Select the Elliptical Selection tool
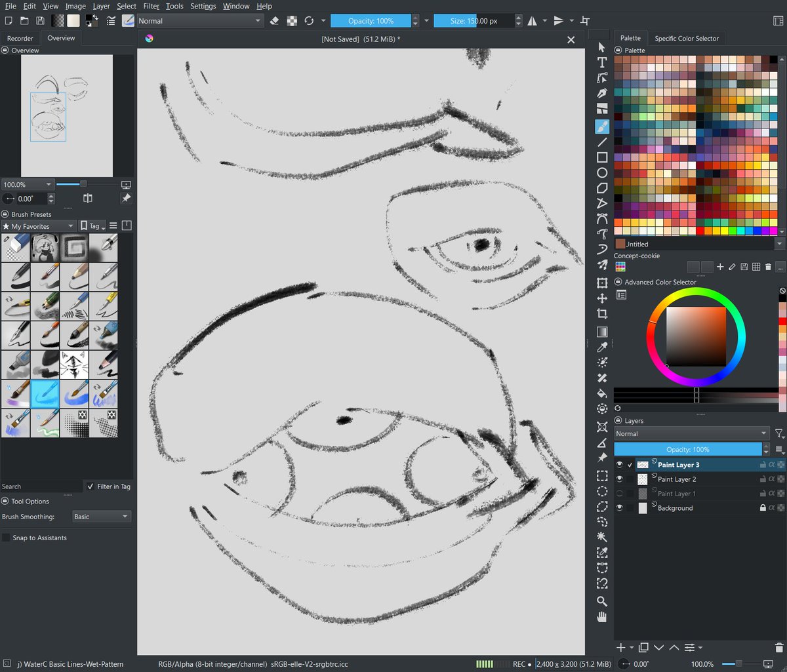The height and width of the screenshot is (672, 787). (x=602, y=491)
